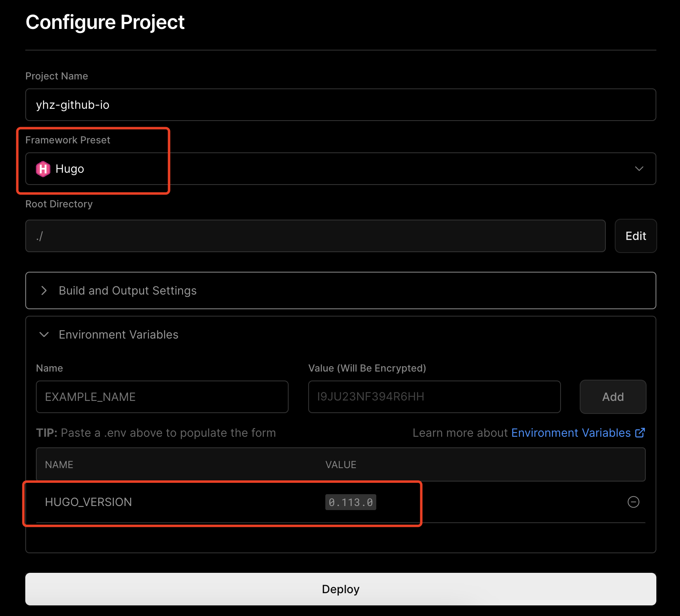The height and width of the screenshot is (616, 680).
Task: Click the 0.113.0 value
Action: point(351,502)
